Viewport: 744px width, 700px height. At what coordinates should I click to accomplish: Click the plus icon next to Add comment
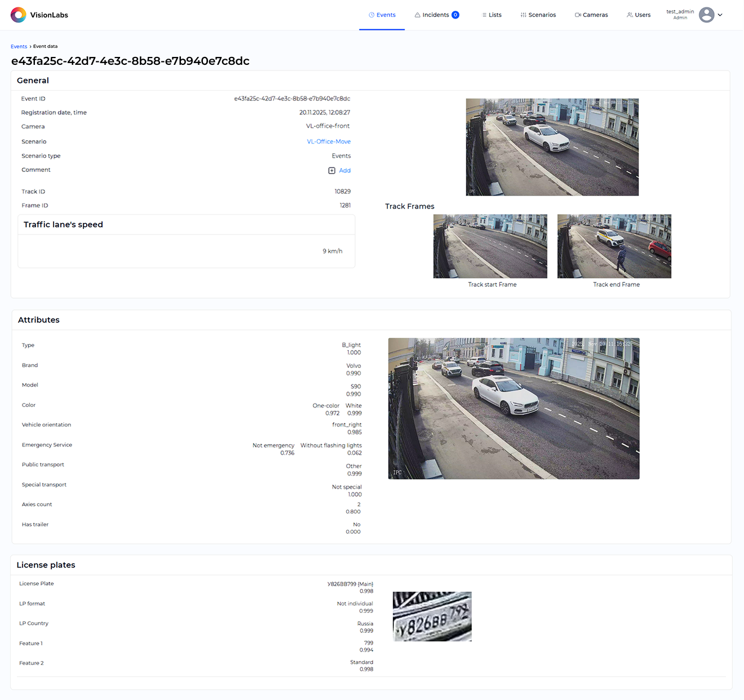pos(331,170)
